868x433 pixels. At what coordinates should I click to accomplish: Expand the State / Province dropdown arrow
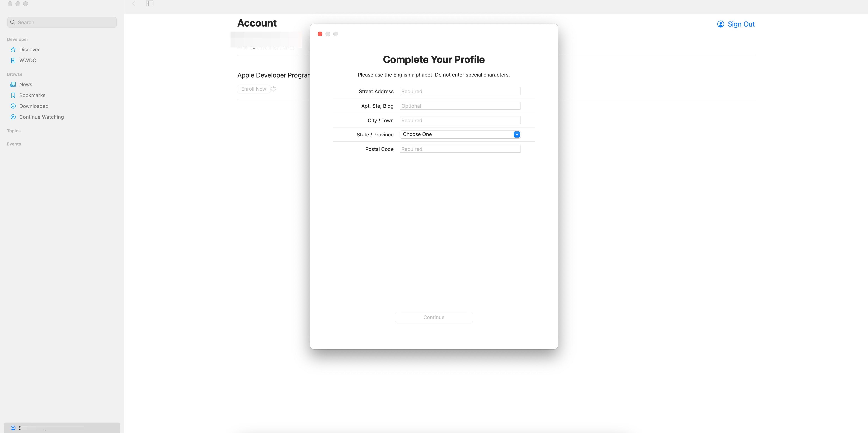pos(517,134)
